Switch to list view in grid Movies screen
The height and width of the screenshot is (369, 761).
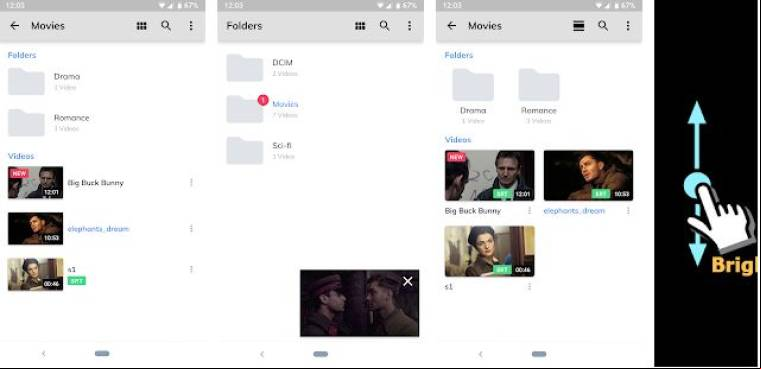click(x=579, y=26)
